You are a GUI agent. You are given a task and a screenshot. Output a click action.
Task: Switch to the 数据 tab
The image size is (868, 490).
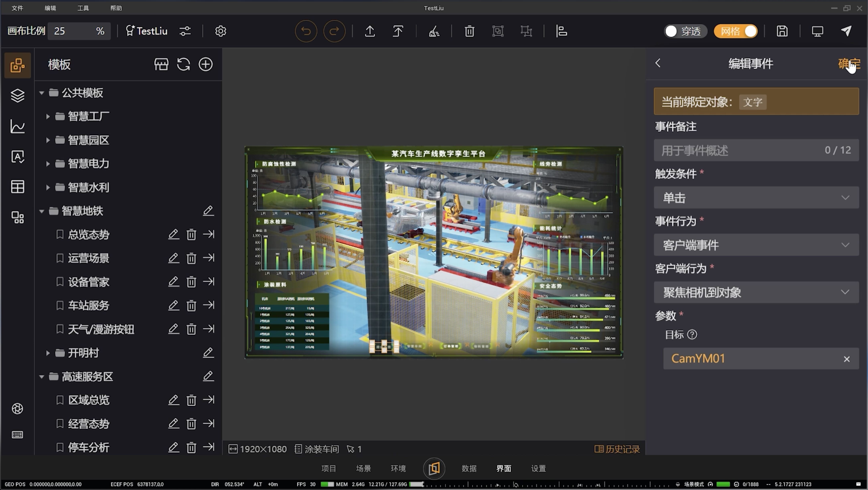[469, 468]
